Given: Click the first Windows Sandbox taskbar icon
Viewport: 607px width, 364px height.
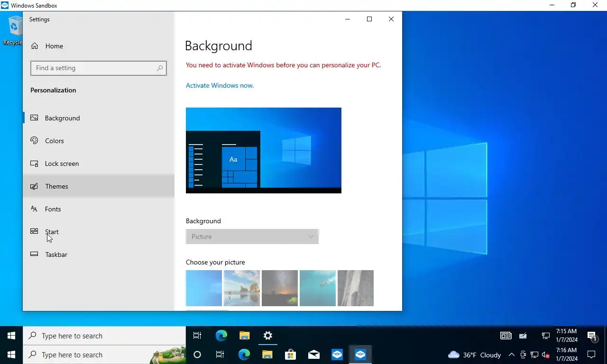Looking at the screenshot, I should coord(337,355).
